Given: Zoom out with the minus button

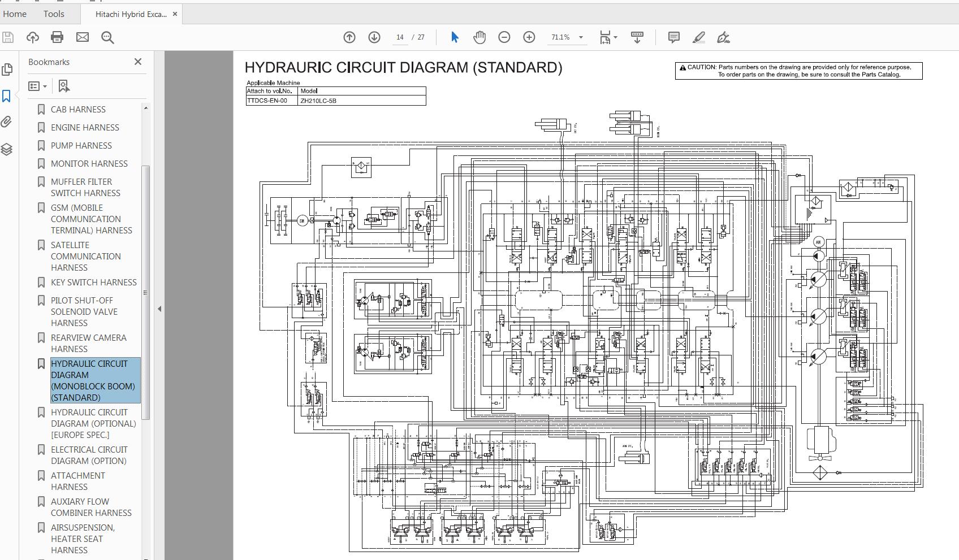Looking at the screenshot, I should [504, 37].
